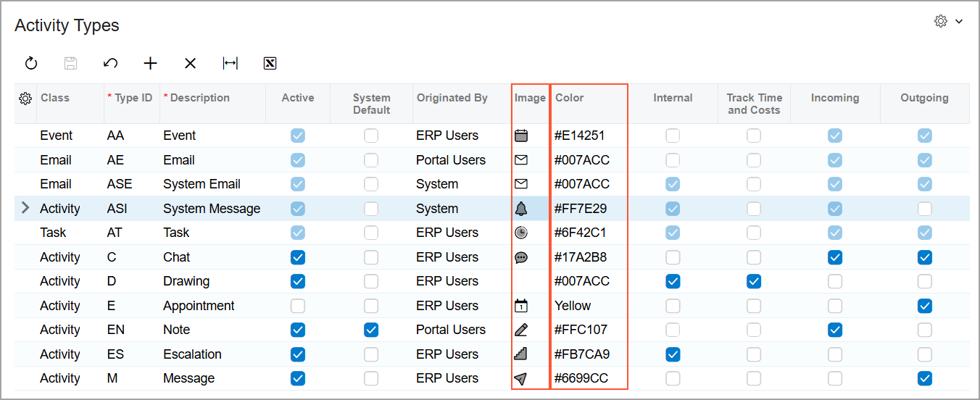Click the Incoming column header
This screenshot has height=400, width=980.
click(835, 98)
